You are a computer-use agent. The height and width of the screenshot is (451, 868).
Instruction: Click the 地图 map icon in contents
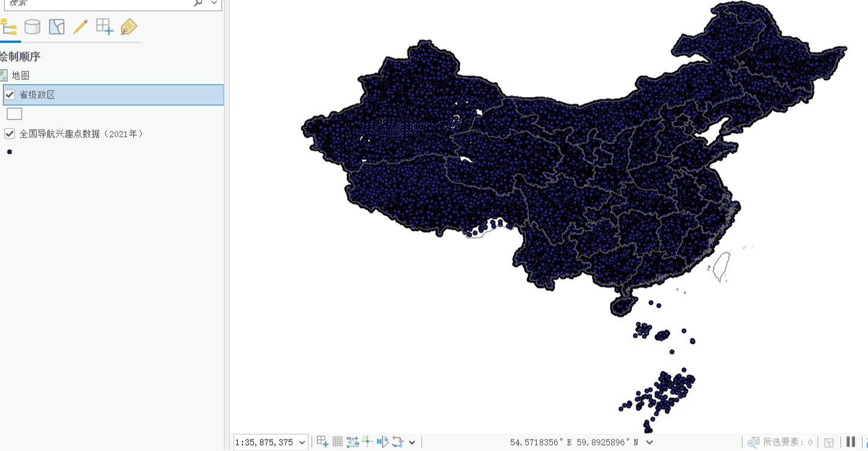(4, 76)
